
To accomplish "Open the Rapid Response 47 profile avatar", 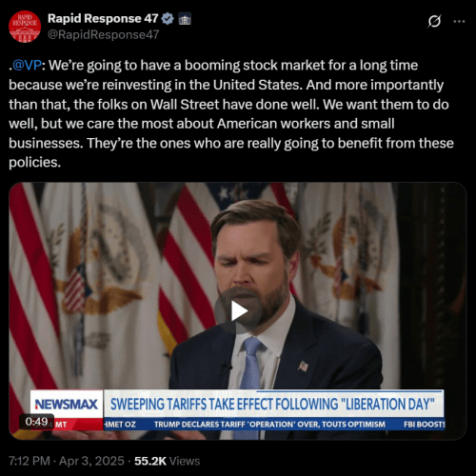I will pos(25,27).
